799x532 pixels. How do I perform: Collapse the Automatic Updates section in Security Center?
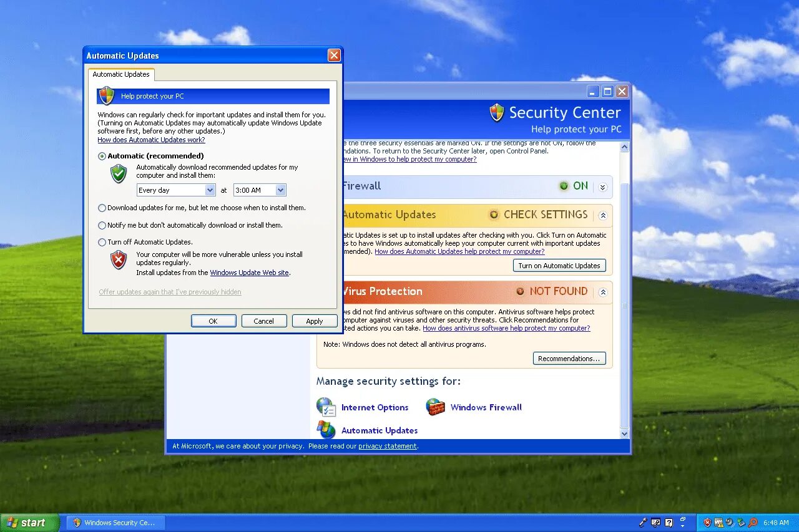pos(603,215)
